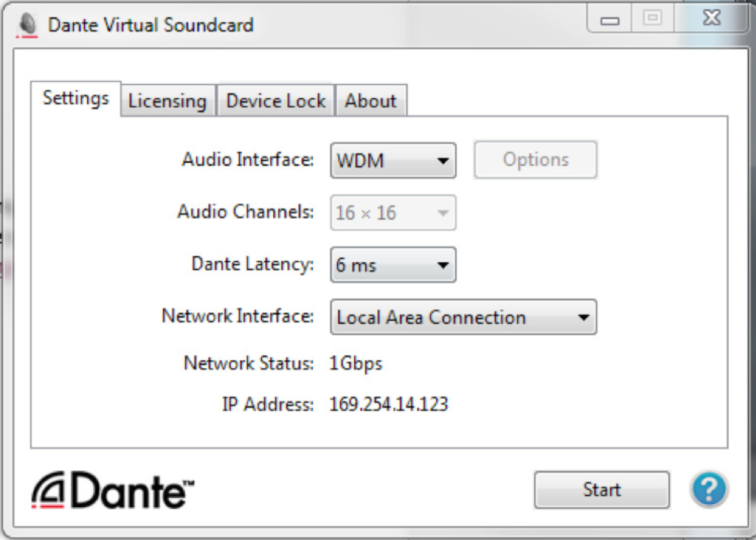Switch to the Settings tab

pyautogui.click(x=76, y=98)
